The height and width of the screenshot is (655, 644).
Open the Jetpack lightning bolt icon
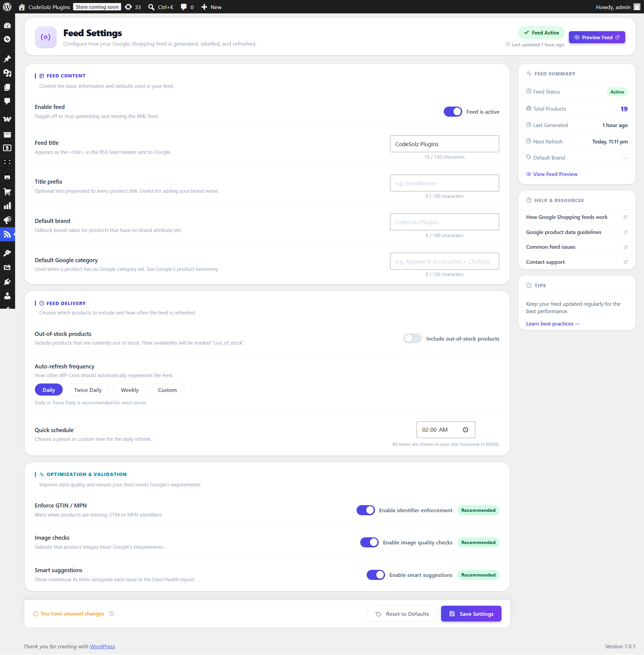coord(7,40)
